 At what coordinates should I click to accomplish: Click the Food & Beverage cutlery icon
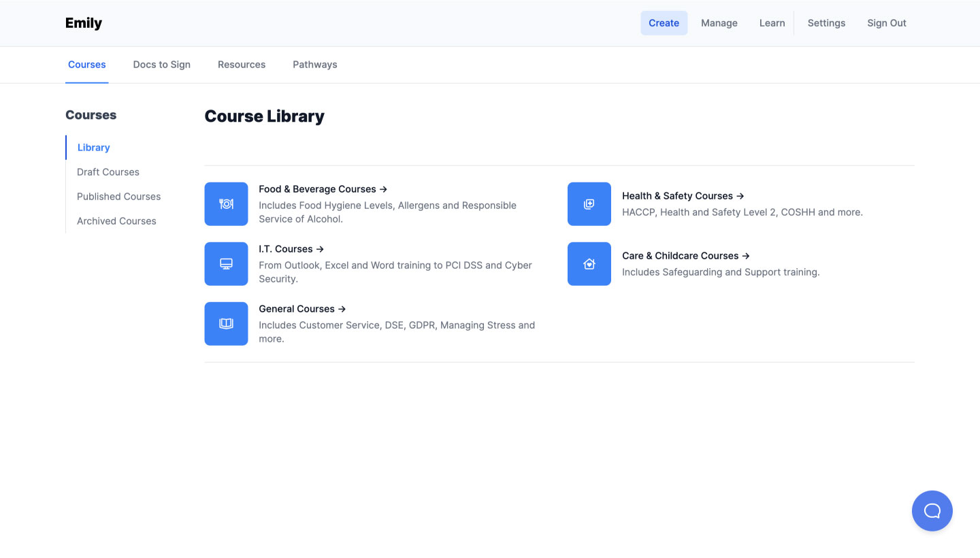(x=226, y=203)
